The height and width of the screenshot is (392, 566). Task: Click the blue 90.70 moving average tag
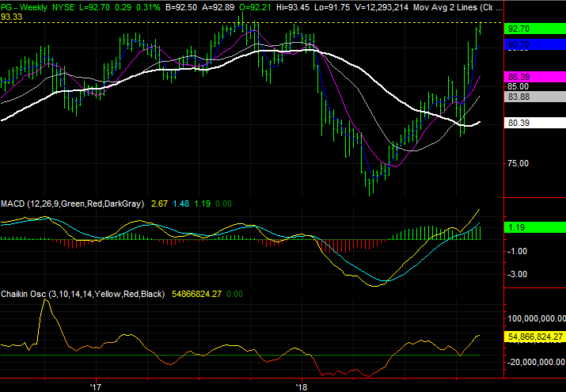click(534, 44)
